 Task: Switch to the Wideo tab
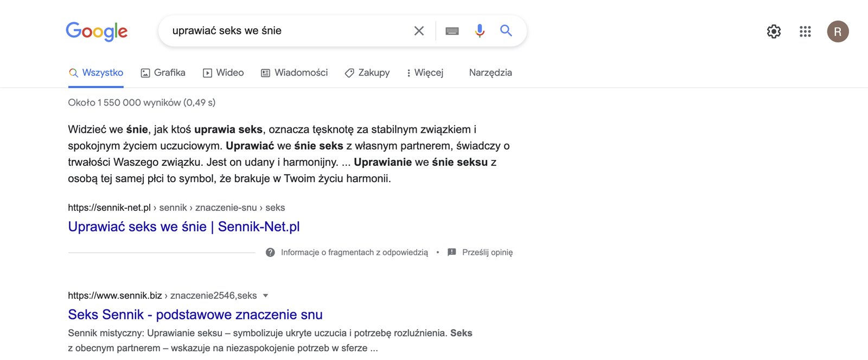224,73
